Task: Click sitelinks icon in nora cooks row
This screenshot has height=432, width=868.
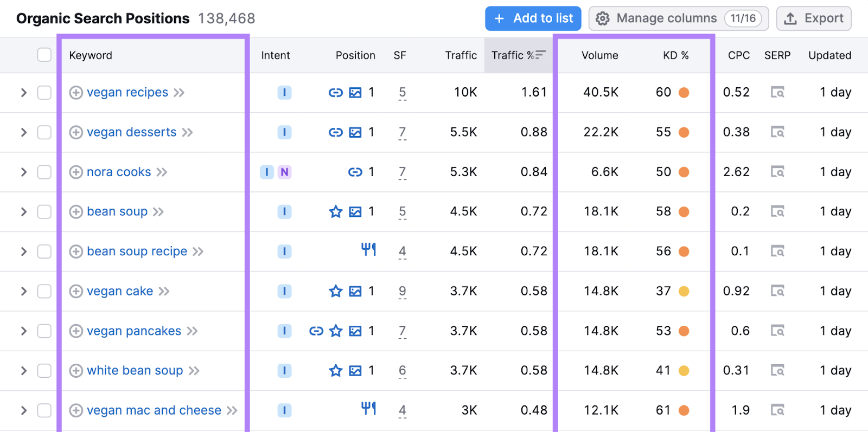Action: 355,172
